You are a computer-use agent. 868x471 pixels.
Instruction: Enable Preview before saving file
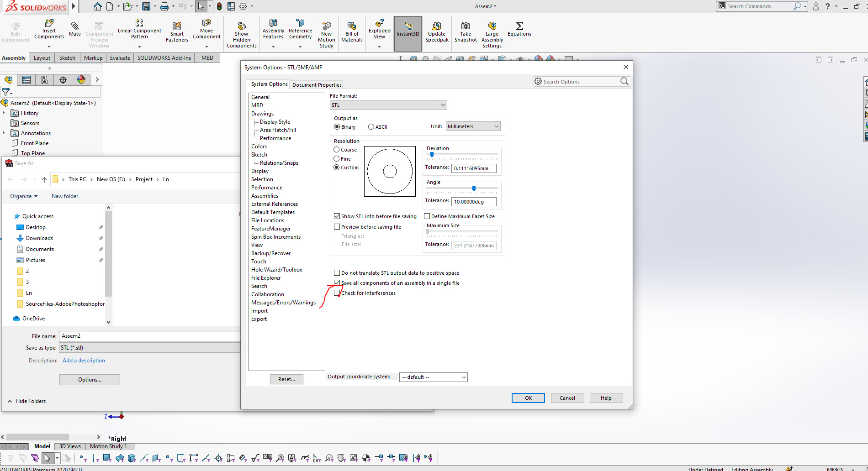pyautogui.click(x=337, y=227)
